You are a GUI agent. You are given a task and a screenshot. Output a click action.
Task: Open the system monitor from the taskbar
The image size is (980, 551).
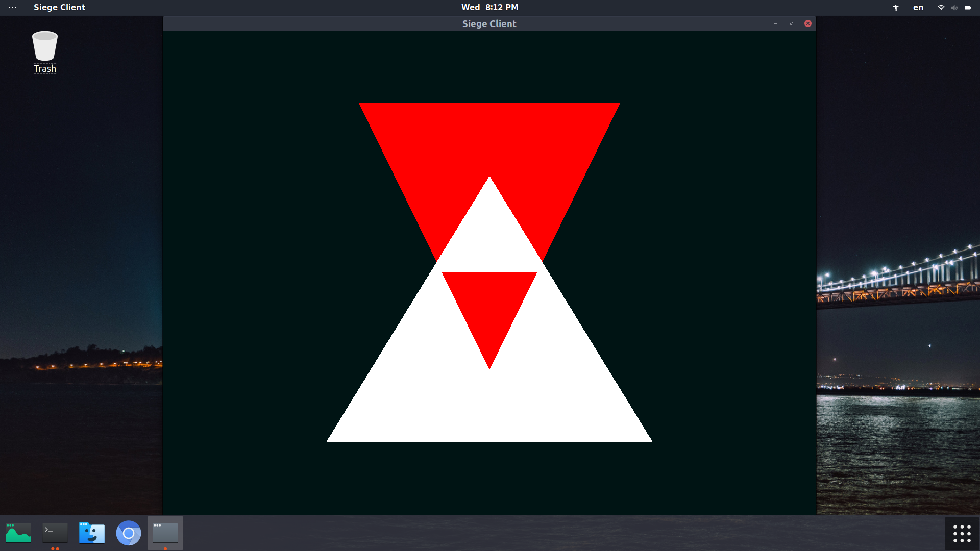[18, 533]
